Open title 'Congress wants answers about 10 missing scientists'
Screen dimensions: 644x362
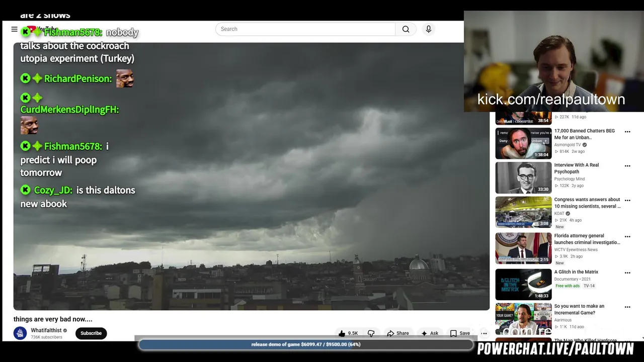point(588,203)
